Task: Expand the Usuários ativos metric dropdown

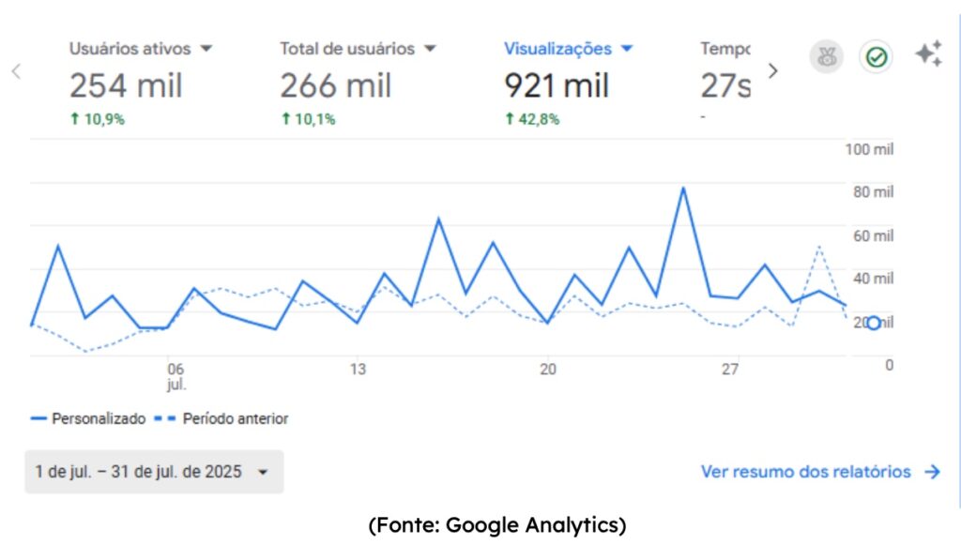Action: coord(206,49)
